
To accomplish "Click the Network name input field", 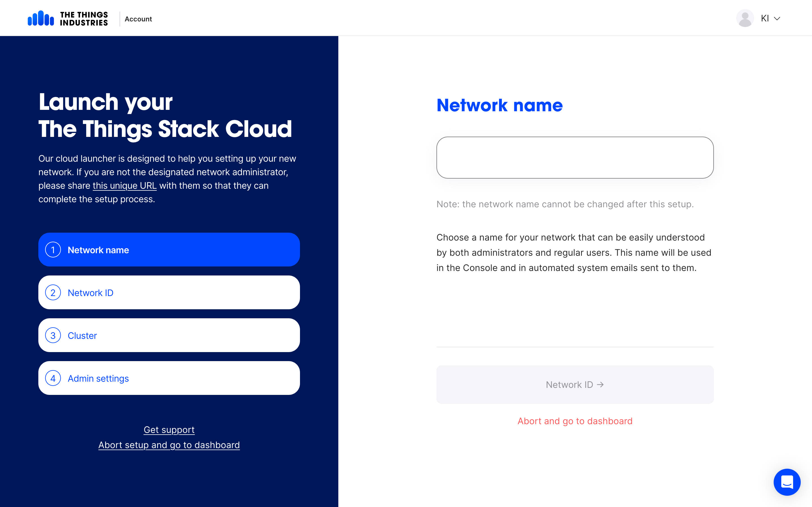I will click(x=575, y=158).
